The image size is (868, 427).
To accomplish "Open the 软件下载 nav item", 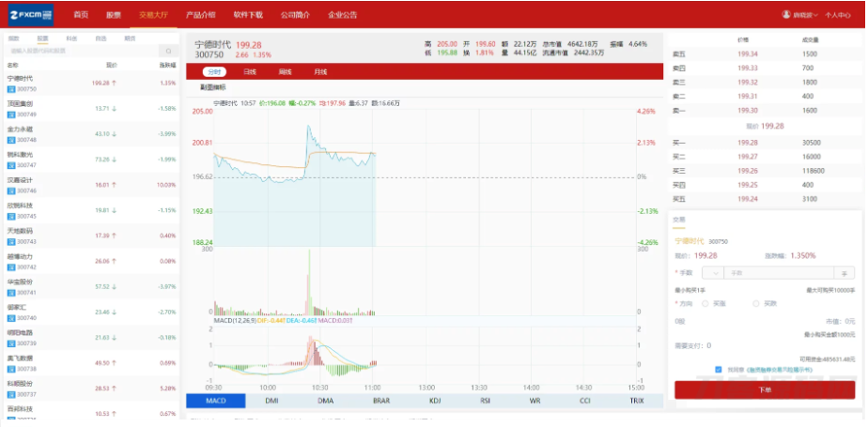I will click(248, 15).
